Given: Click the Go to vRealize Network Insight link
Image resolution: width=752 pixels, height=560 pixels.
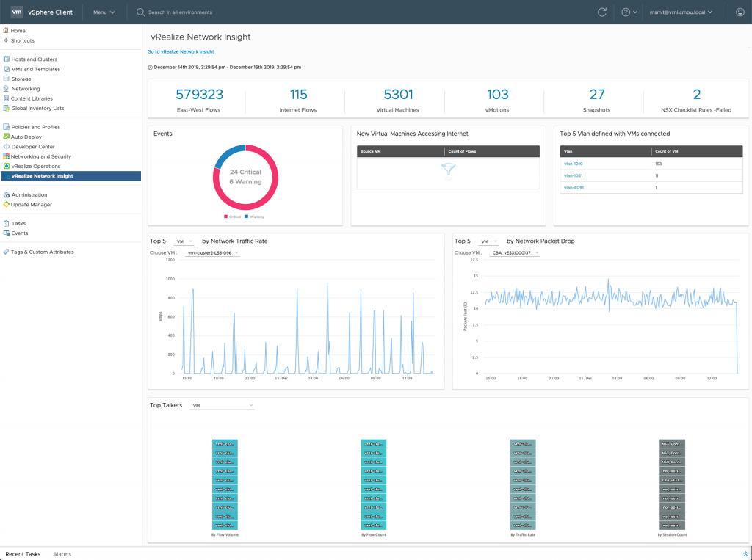Looking at the screenshot, I should (181, 51).
